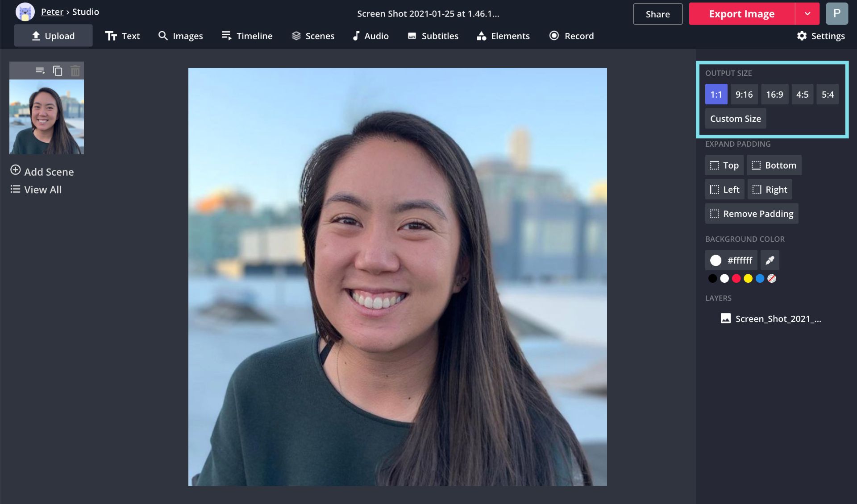Image resolution: width=857 pixels, height=504 pixels.
Task: Open the Subtitles tool
Action: pyautogui.click(x=433, y=36)
